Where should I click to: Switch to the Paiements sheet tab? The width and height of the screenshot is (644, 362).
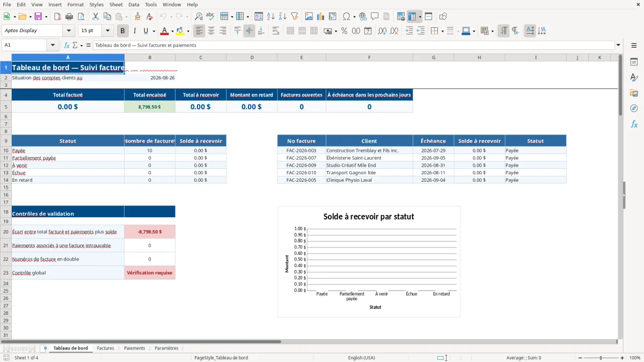click(134, 348)
